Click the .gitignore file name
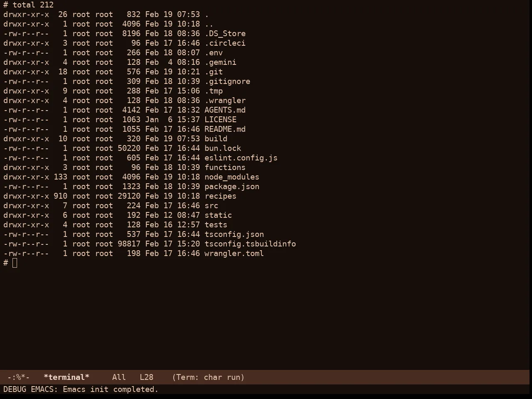Viewport: 532px width, 399px height. (x=227, y=81)
